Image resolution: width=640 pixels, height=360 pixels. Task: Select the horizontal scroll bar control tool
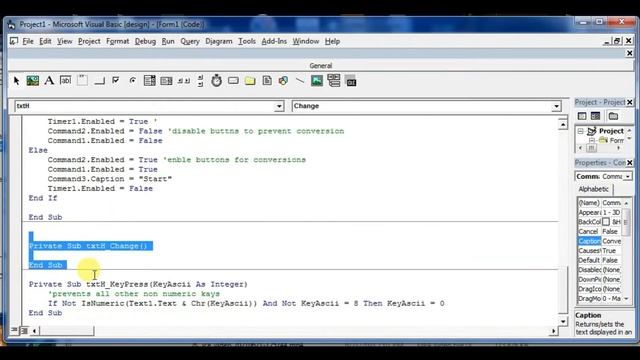[x=184, y=81]
